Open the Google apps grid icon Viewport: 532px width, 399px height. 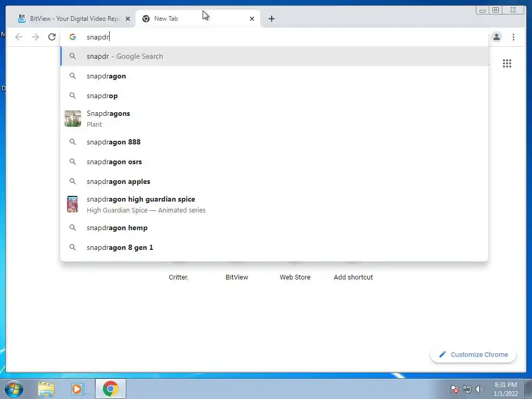pos(507,63)
